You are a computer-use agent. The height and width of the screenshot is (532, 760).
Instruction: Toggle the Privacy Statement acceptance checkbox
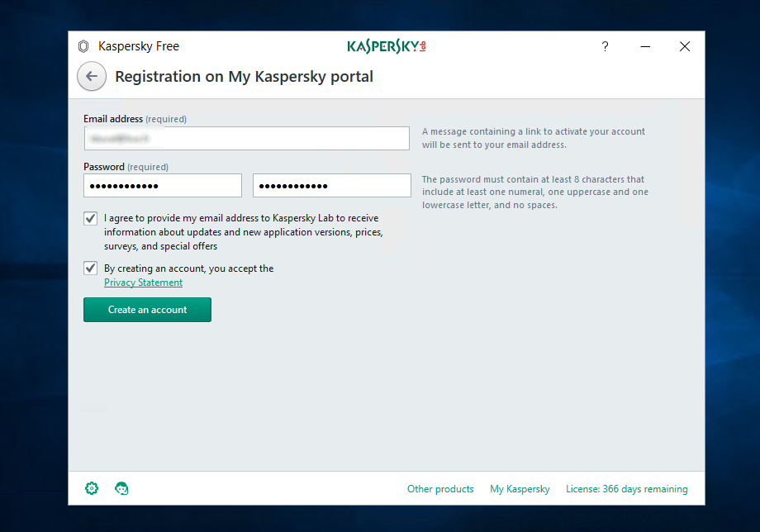click(x=90, y=268)
